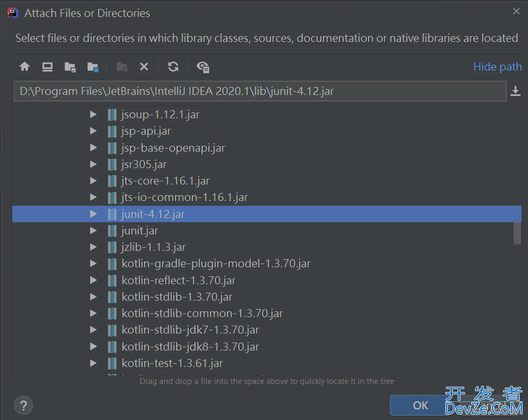Screen dimensions: 528x420
Task: Navigate to module directory icon
Action: coord(93,67)
